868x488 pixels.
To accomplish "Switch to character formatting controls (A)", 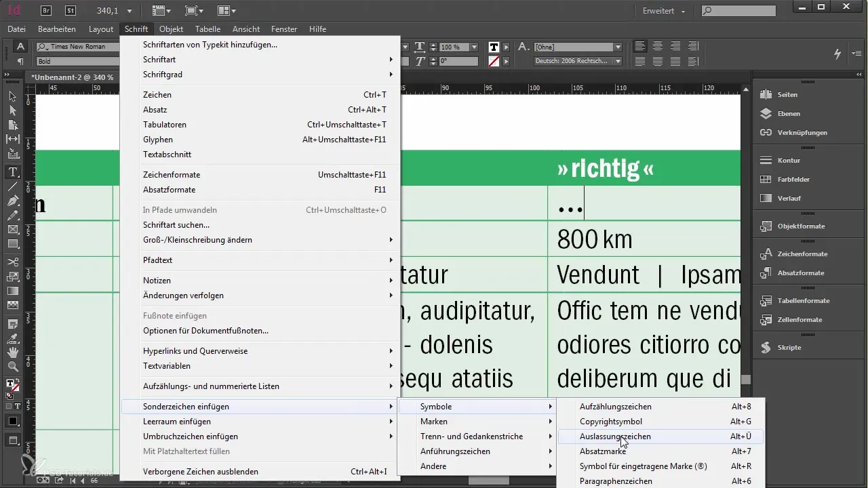I will 20,47.
